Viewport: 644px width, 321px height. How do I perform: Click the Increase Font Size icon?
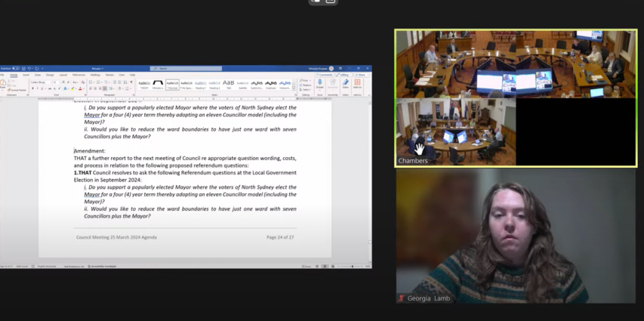pos(63,82)
